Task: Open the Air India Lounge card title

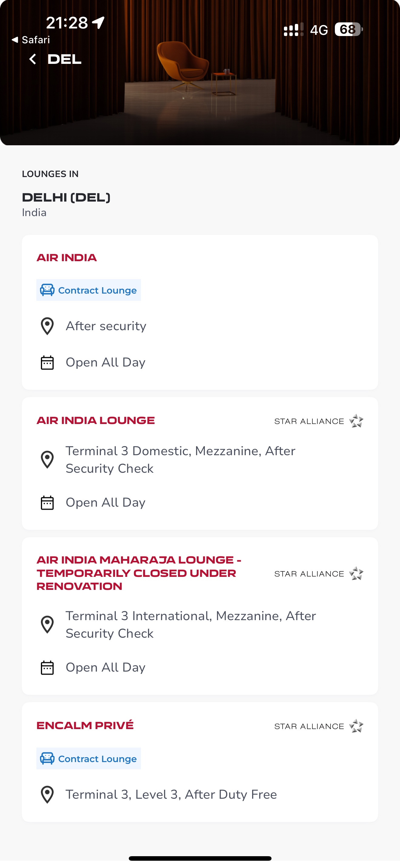Action: pos(96,420)
